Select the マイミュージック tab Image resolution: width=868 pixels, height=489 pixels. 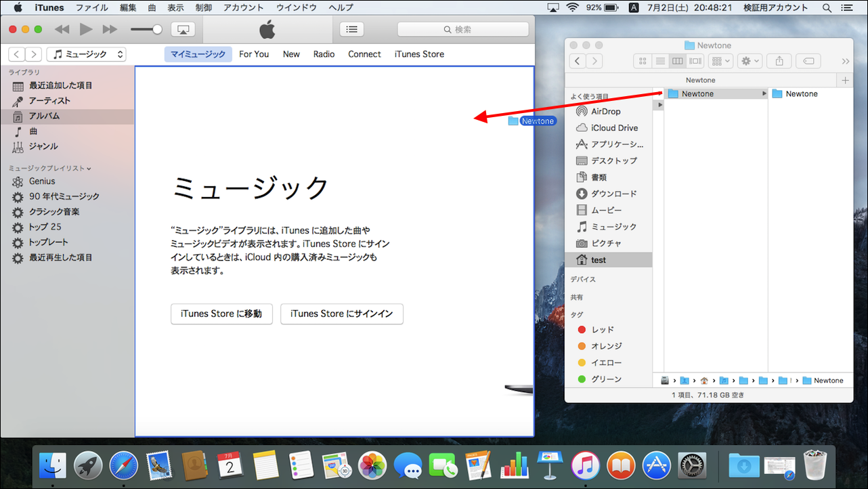click(x=198, y=54)
